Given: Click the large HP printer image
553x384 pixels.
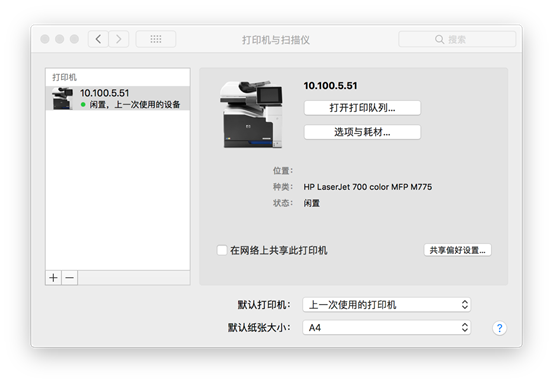Looking at the screenshot, I should [251, 114].
